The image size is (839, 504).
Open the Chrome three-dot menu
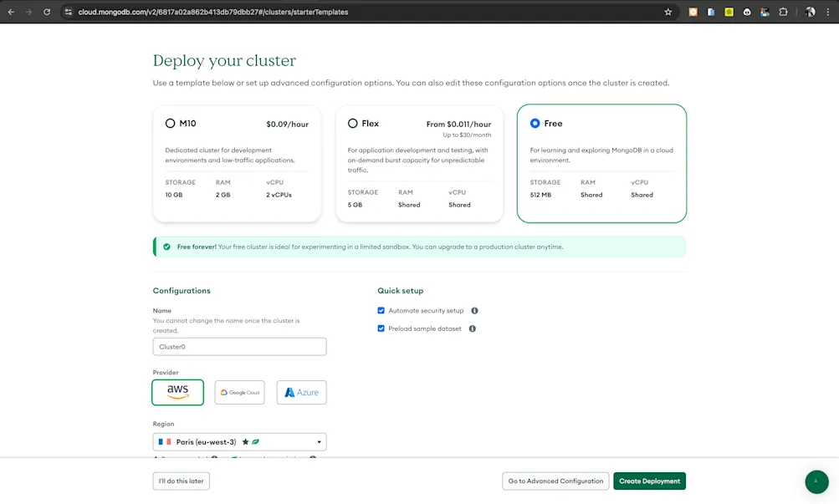coord(829,12)
